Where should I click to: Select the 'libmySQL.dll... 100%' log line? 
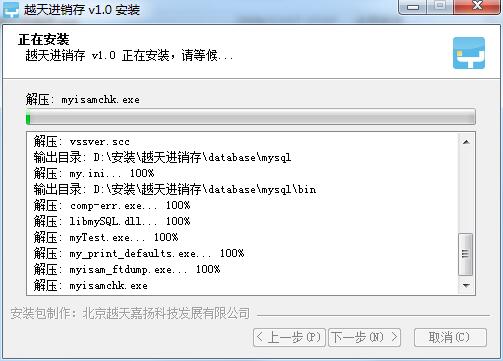pyautogui.click(x=112, y=221)
